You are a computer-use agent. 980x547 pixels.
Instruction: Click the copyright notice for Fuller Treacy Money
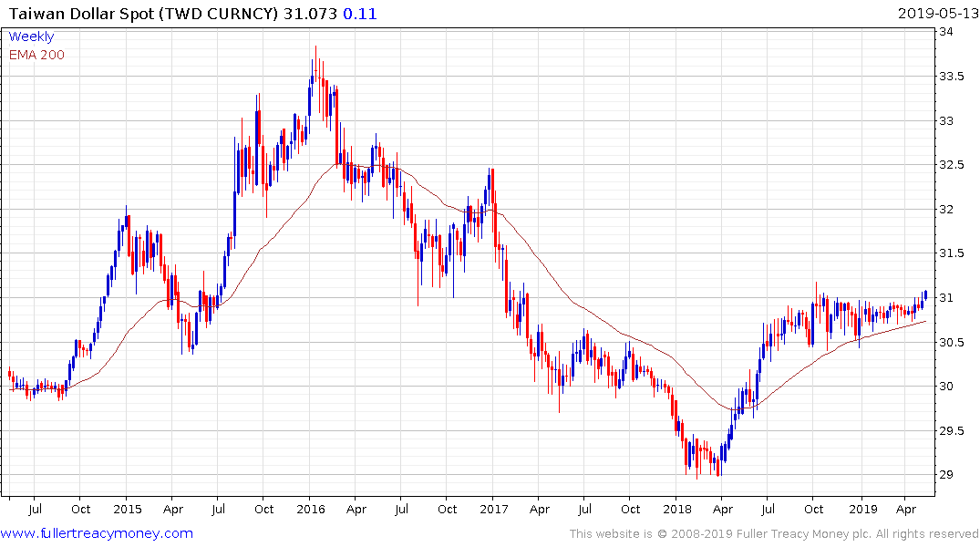pyautogui.click(x=774, y=534)
